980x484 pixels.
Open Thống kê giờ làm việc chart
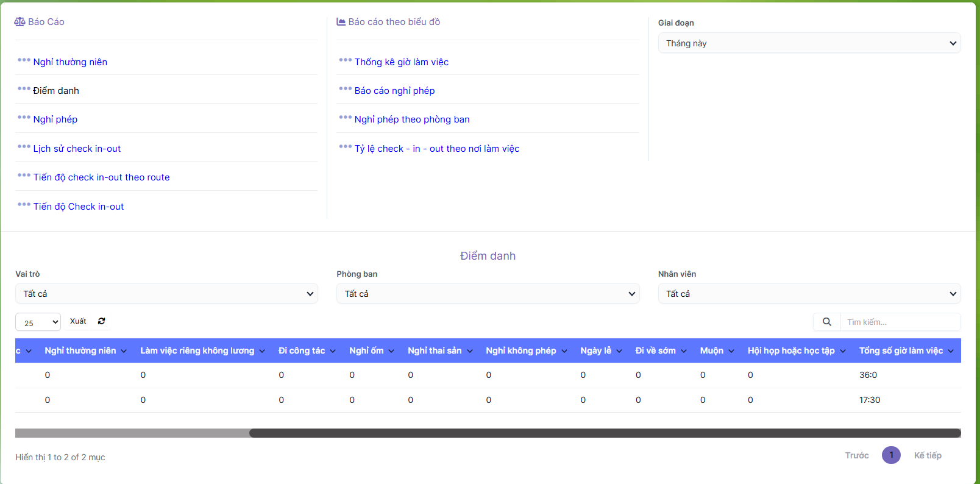[401, 62]
